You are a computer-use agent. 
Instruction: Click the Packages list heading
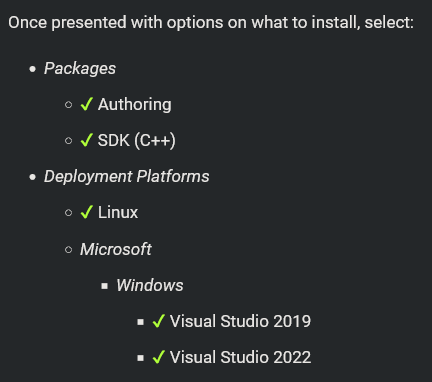coord(80,69)
